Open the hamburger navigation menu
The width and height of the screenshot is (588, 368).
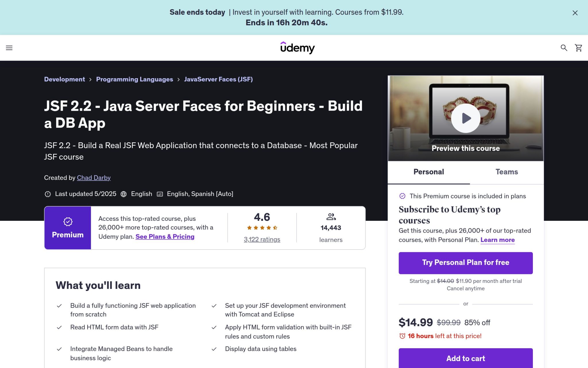point(9,48)
